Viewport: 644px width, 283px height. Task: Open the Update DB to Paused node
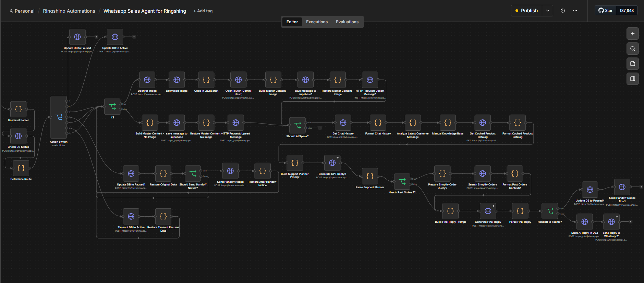[77, 37]
